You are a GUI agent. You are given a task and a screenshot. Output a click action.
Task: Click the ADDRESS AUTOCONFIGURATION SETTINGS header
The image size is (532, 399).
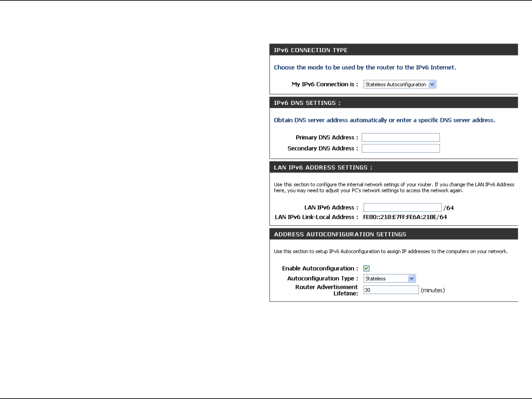click(x=394, y=234)
